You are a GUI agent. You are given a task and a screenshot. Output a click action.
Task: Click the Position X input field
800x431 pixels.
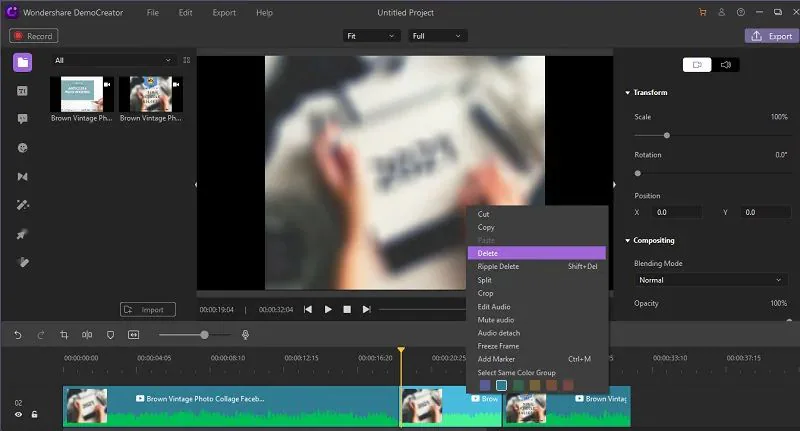(677, 212)
